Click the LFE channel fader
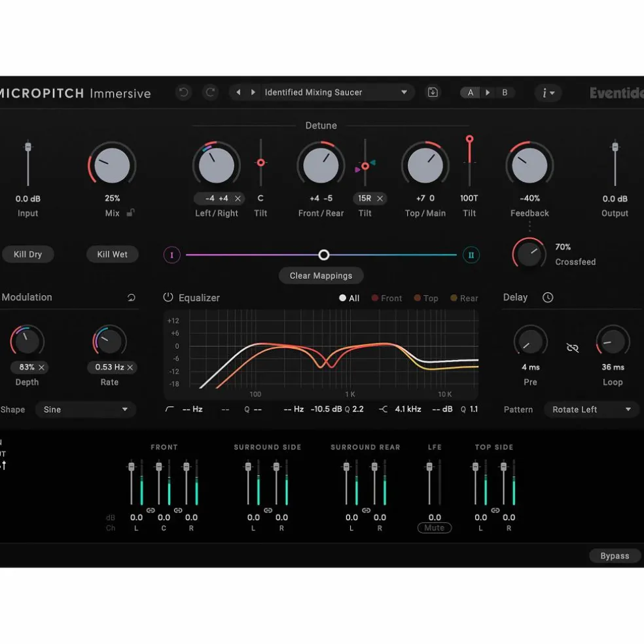The width and height of the screenshot is (644, 644). coord(429,467)
